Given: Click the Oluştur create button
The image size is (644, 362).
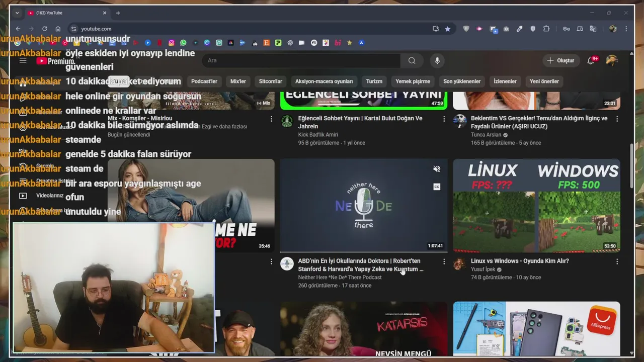Looking at the screenshot, I should tap(561, 60).
